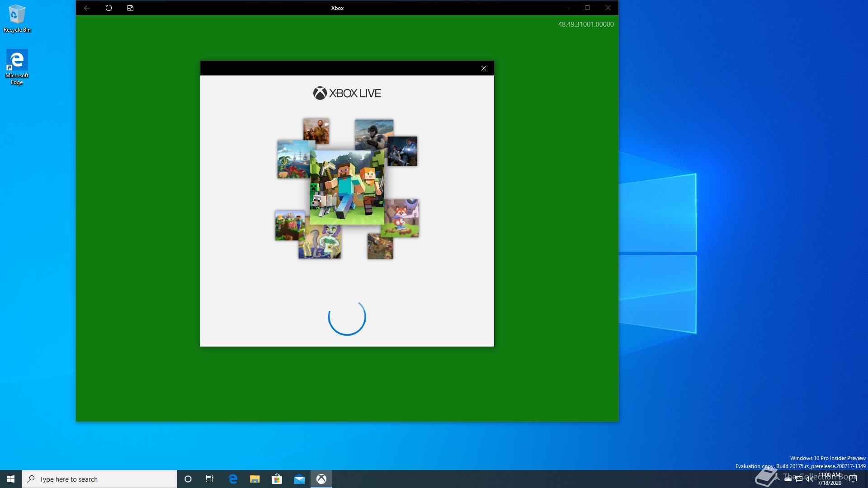Open Microsoft Store from taskbar

click(277, 479)
